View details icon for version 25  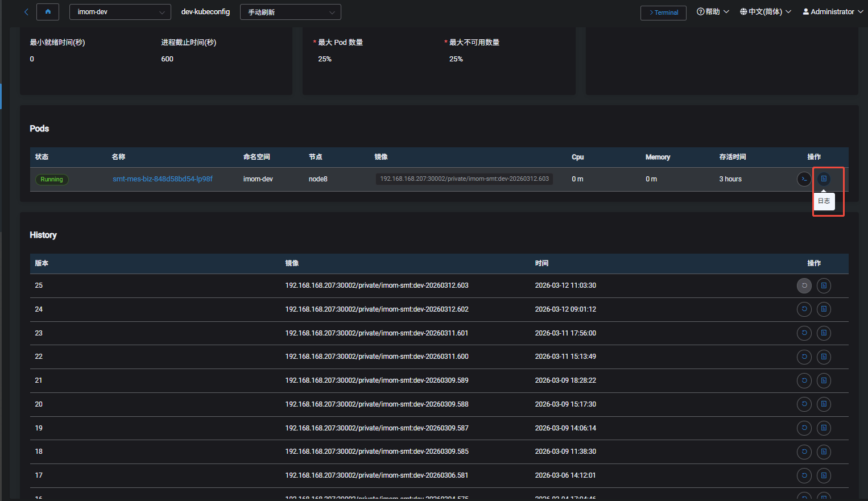pos(824,285)
